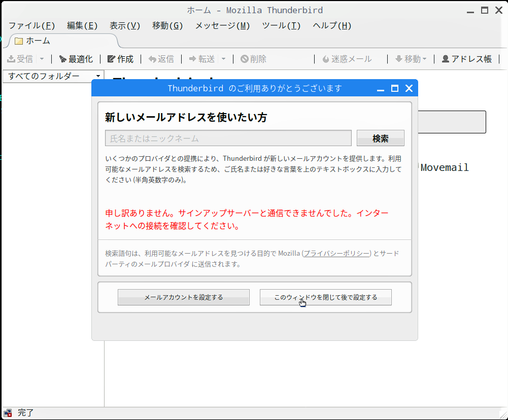Minimize the main Thunderbird window
This screenshot has height=420, width=508.
click(x=470, y=11)
